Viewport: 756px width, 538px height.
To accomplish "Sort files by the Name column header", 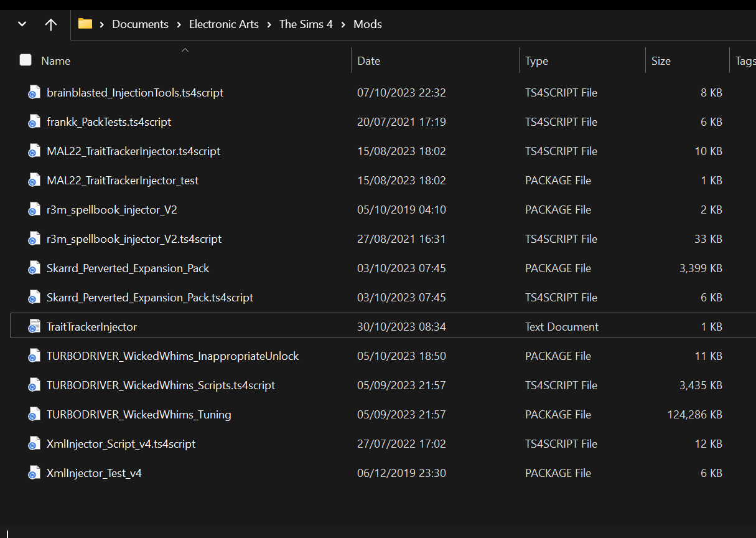I will tap(55, 61).
